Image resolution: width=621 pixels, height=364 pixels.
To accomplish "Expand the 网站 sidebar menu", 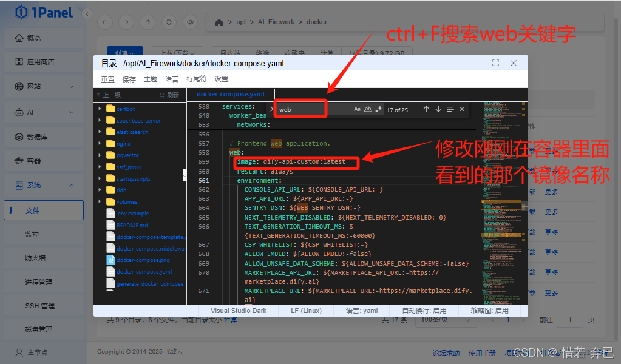I will (x=44, y=86).
